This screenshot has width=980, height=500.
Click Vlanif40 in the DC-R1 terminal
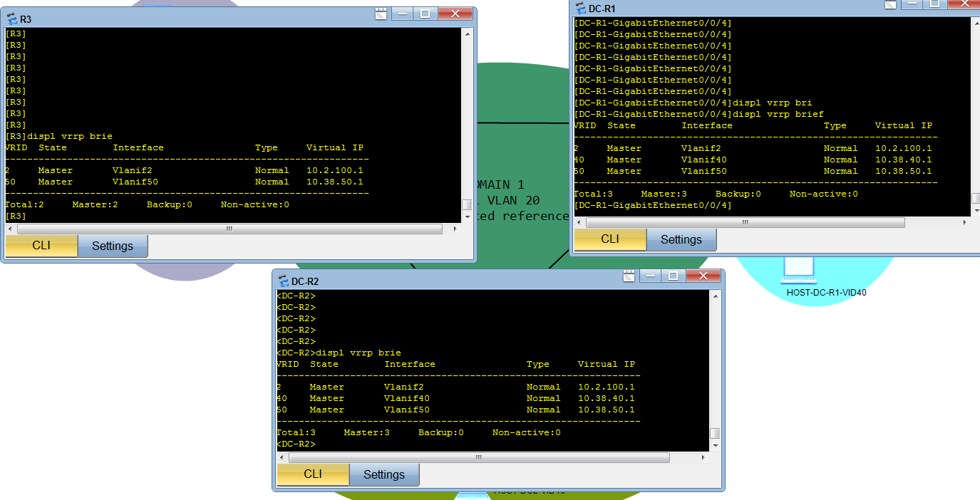point(704,160)
